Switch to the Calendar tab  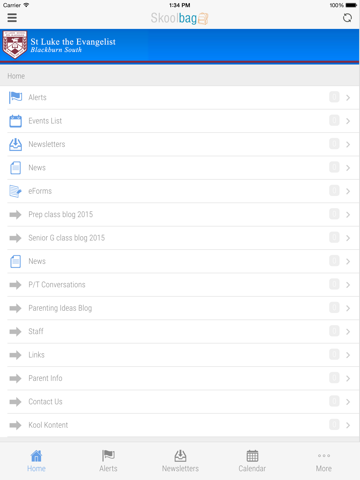[252, 461]
